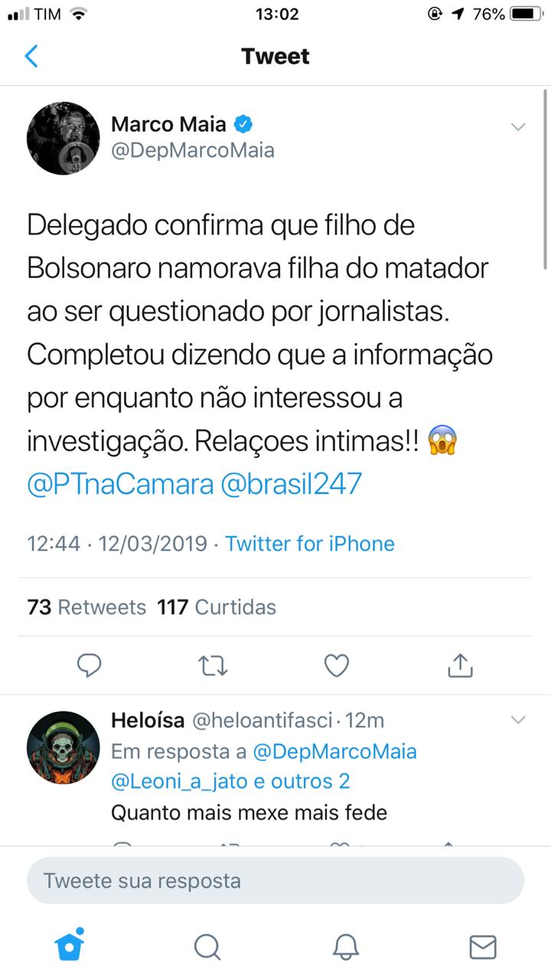The height and width of the screenshot is (980, 551).
Task: Share the tweet via share icon
Action: pyautogui.click(x=460, y=665)
